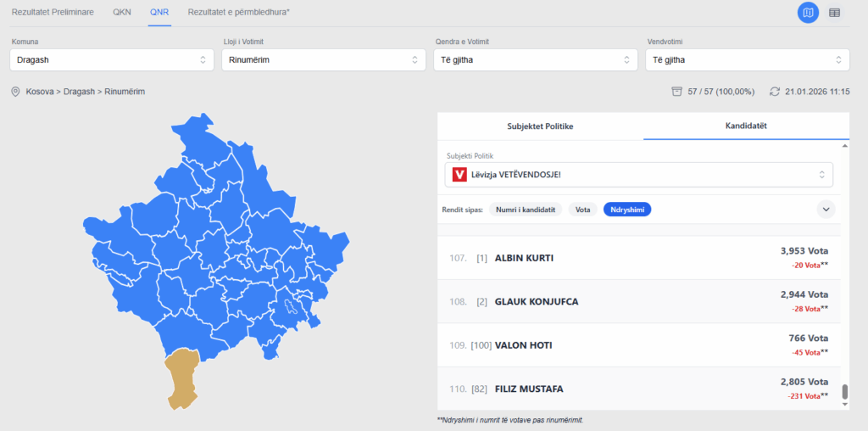Switch to the table view icon
The width and height of the screenshot is (868, 431).
pyautogui.click(x=835, y=13)
